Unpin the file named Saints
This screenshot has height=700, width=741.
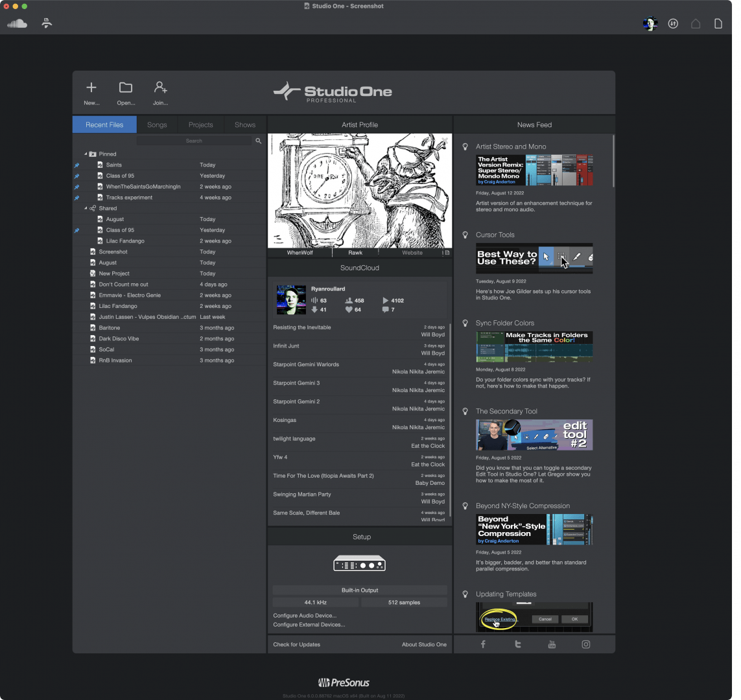(x=76, y=165)
